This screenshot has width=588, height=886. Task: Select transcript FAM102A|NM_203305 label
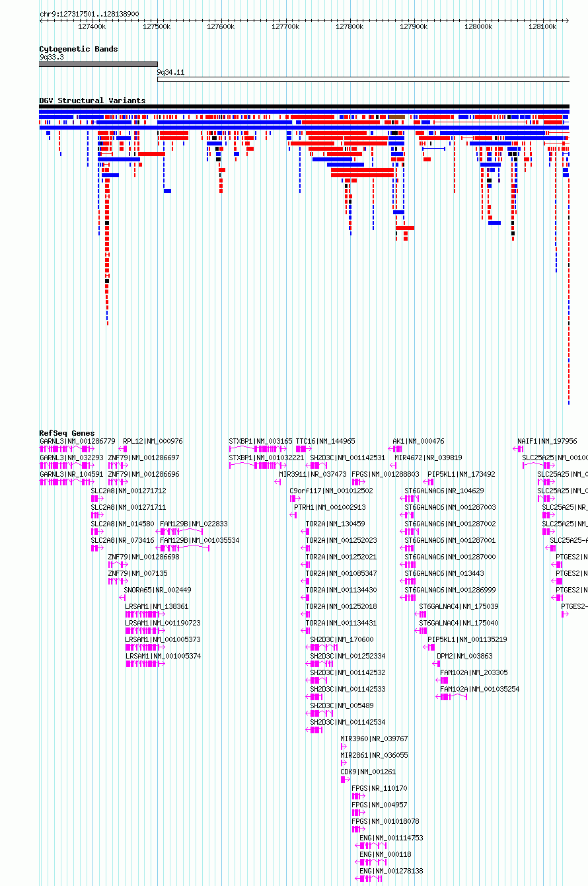(x=474, y=672)
